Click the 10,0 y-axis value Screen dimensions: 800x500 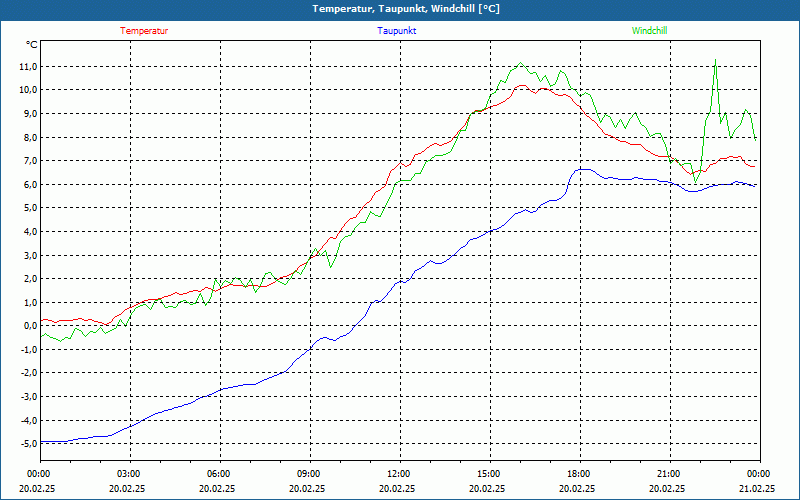pyautogui.click(x=29, y=90)
